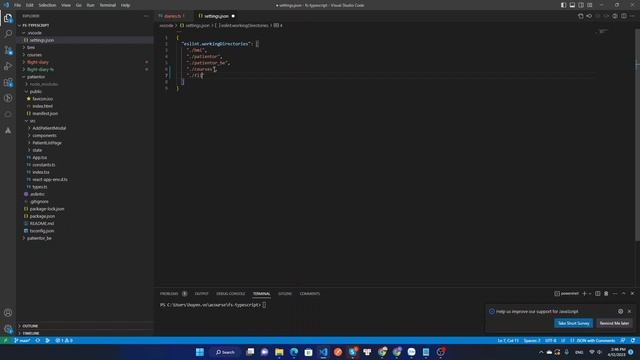This screenshot has height=360, width=640.
Task: Switch to the DEBUG CONSOLE panel tab
Action: pyautogui.click(x=231, y=293)
